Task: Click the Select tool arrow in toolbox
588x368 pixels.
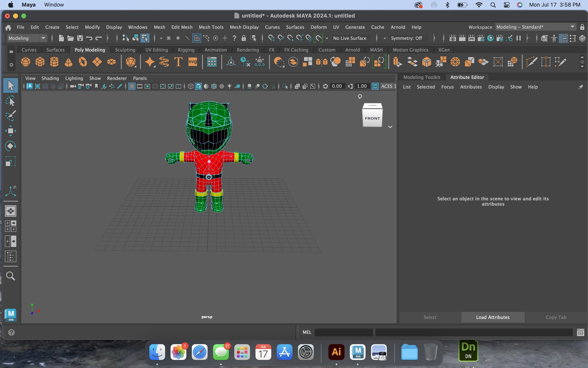Action: 10,86
